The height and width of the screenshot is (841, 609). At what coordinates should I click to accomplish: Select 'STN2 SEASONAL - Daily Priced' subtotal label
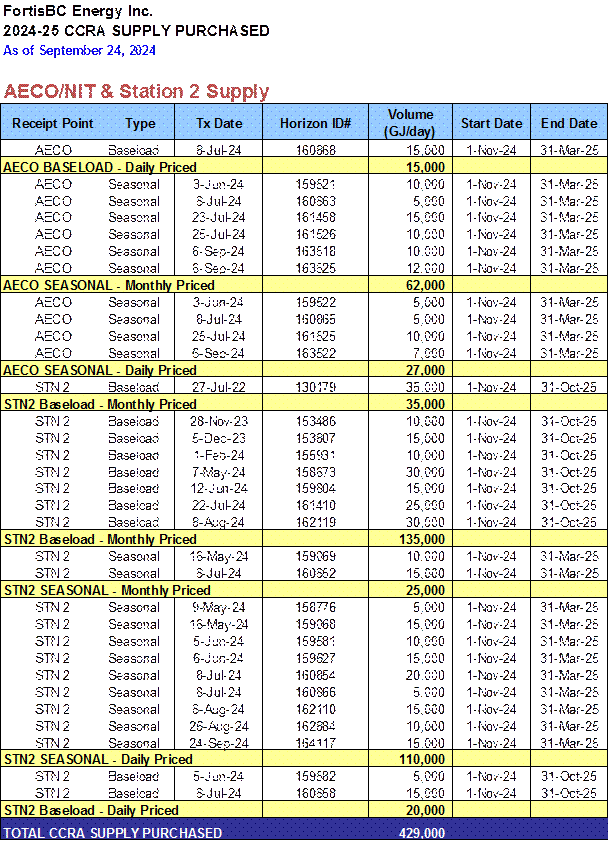[98, 759]
